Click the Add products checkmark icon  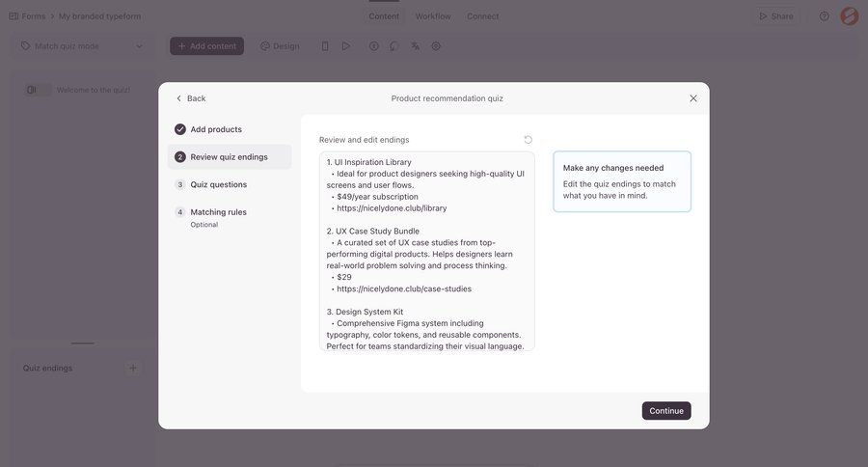click(x=180, y=129)
